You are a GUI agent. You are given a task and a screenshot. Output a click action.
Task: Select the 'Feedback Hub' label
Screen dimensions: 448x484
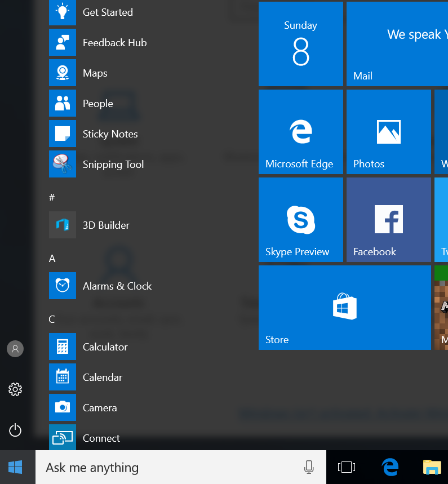pyautogui.click(x=114, y=43)
